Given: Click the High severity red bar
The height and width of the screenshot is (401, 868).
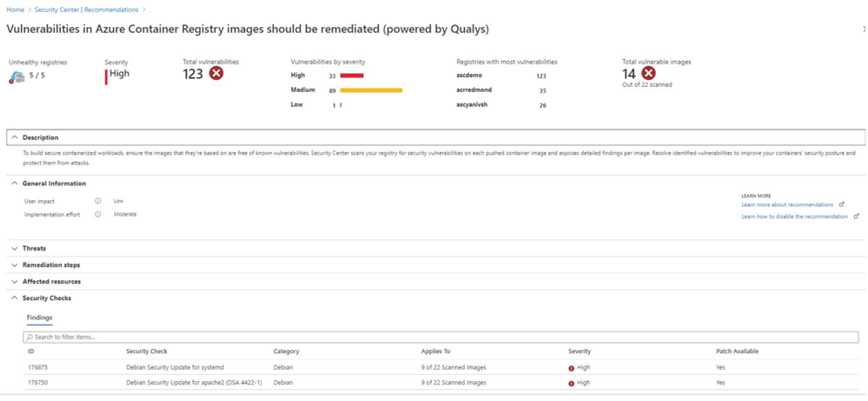Looking at the screenshot, I should [x=352, y=76].
